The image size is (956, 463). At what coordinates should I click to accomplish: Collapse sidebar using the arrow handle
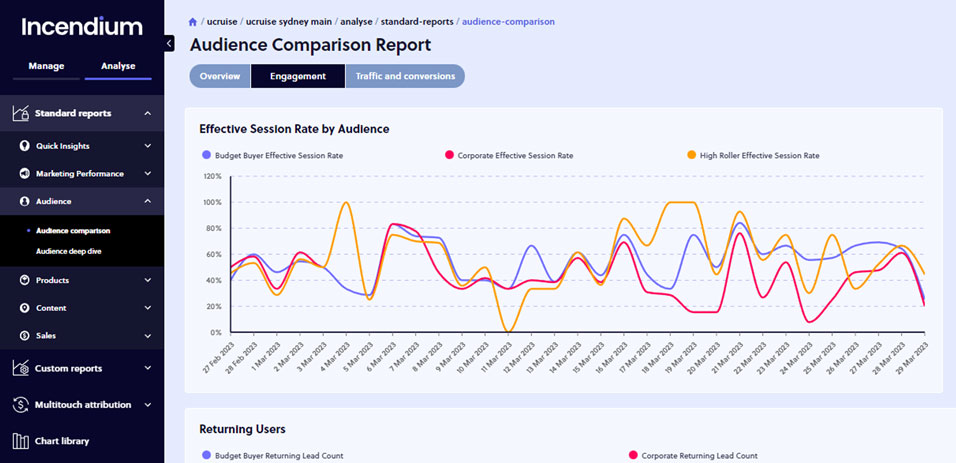pos(169,43)
